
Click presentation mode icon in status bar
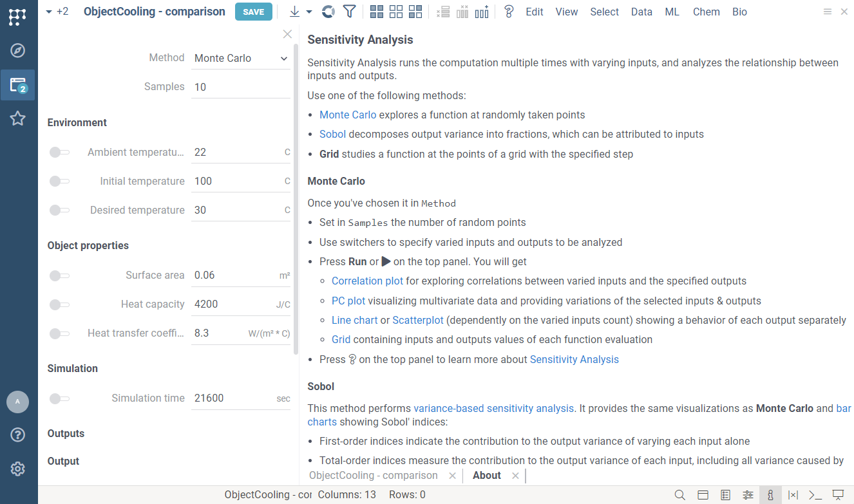pos(838,495)
